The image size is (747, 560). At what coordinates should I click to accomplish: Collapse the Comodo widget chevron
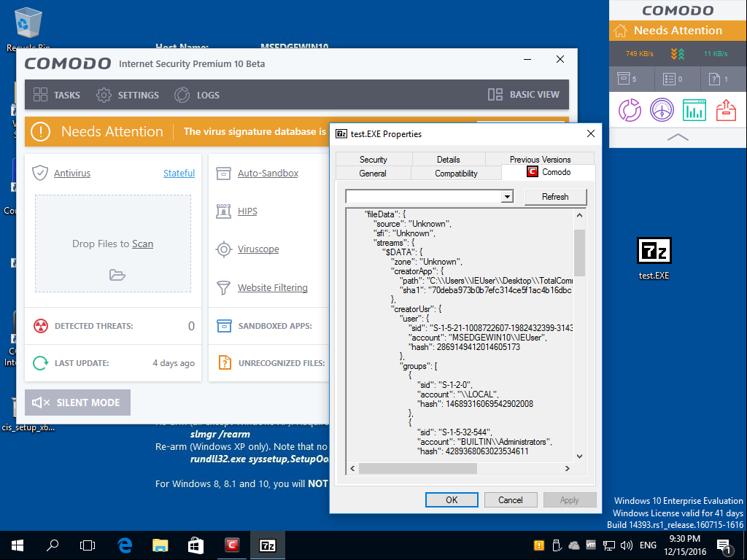678,137
